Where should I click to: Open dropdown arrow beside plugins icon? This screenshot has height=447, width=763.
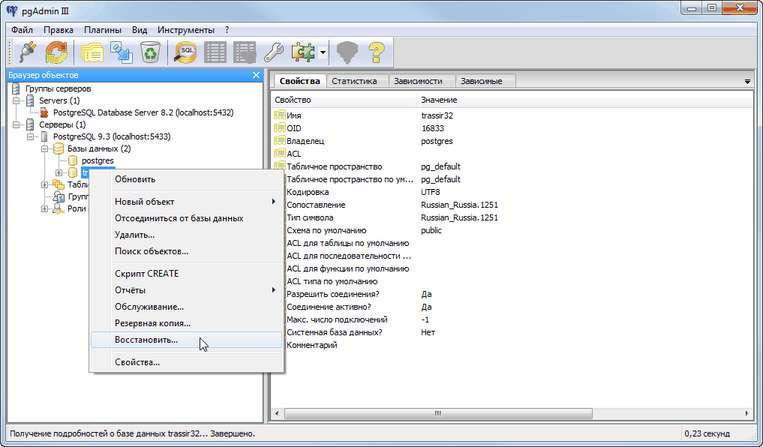coord(324,51)
